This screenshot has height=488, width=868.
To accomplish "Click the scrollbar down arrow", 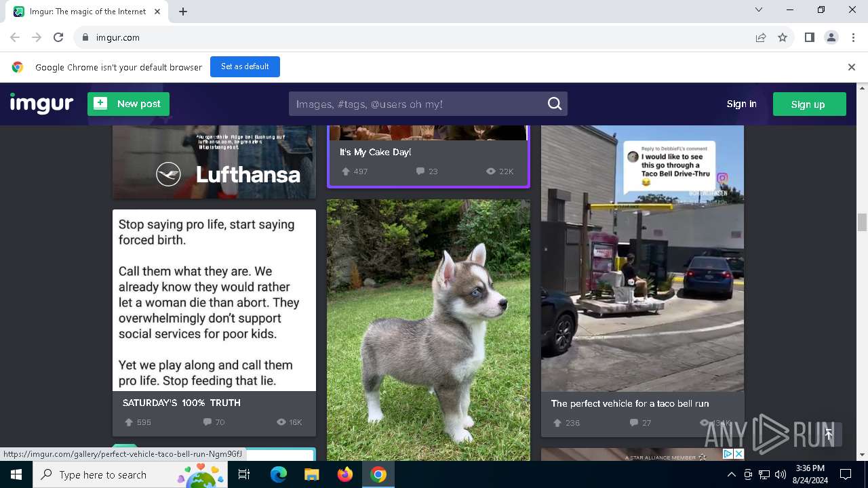I will point(862,455).
